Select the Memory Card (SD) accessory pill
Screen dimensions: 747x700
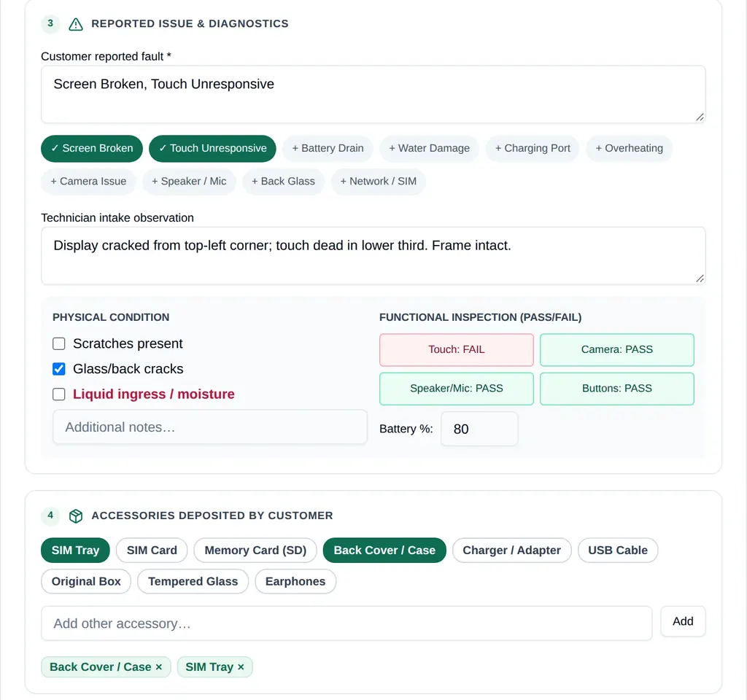pos(255,551)
